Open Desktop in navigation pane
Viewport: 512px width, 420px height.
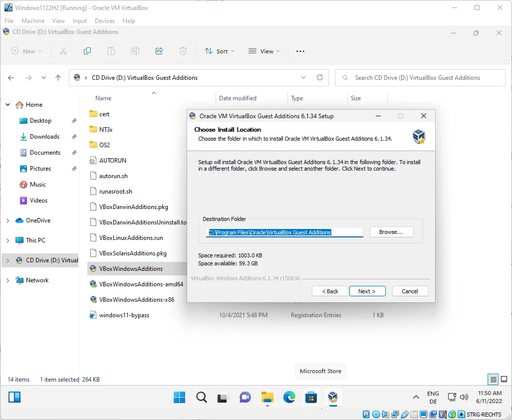40,120
